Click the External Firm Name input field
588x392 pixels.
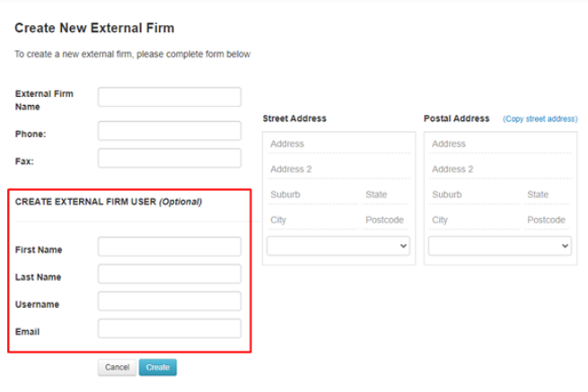pyautogui.click(x=169, y=97)
